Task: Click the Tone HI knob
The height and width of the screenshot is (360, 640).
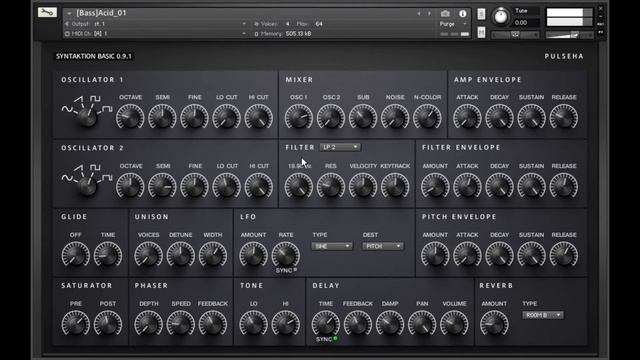Action: pyautogui.click(x=286, y=324)
